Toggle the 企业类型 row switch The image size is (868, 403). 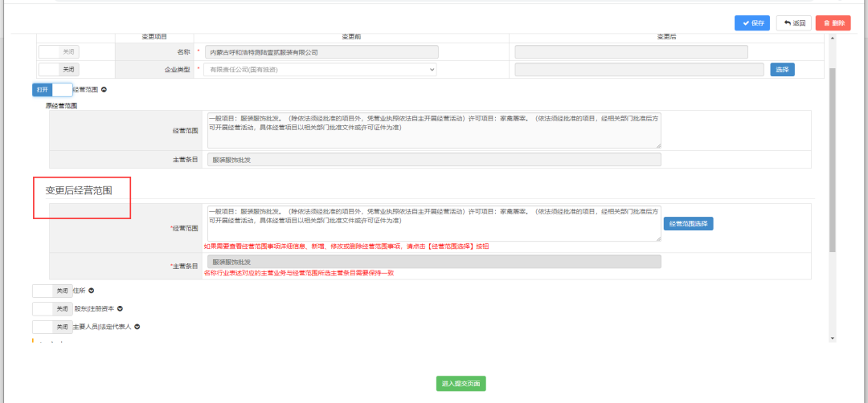(x=59, y=70)
